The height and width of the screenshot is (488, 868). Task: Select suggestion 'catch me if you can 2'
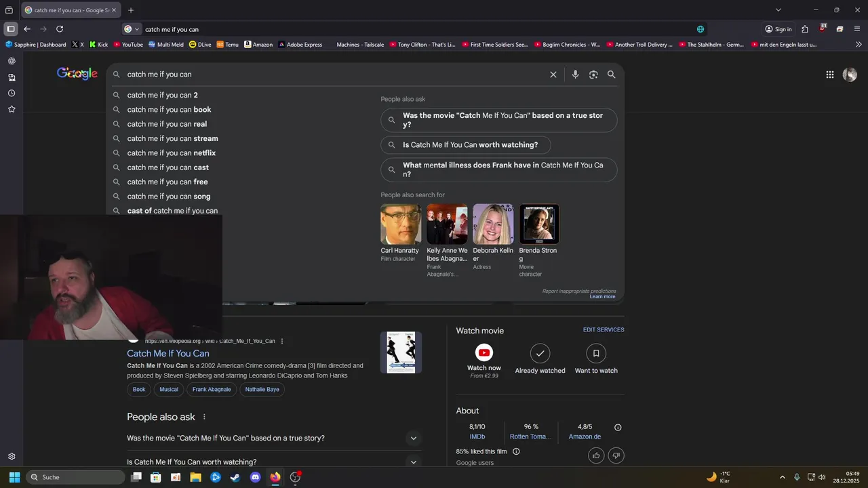(x=162, y=95)
